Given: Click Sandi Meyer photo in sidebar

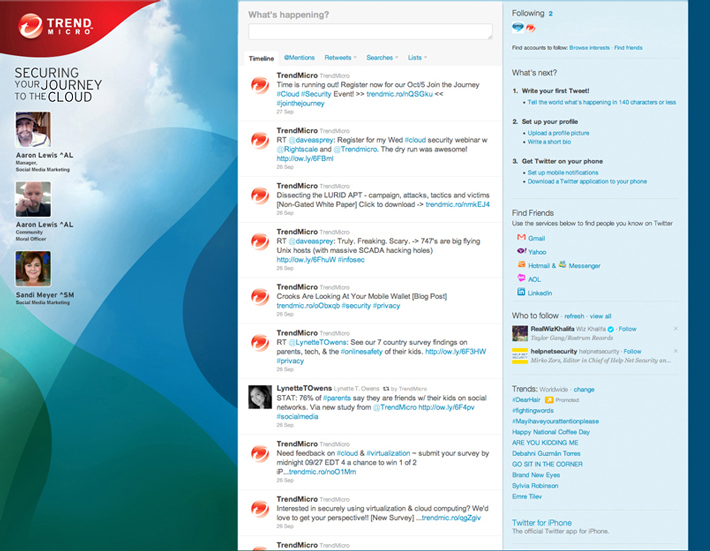Looking at the screenshot, I should [33, 268].
